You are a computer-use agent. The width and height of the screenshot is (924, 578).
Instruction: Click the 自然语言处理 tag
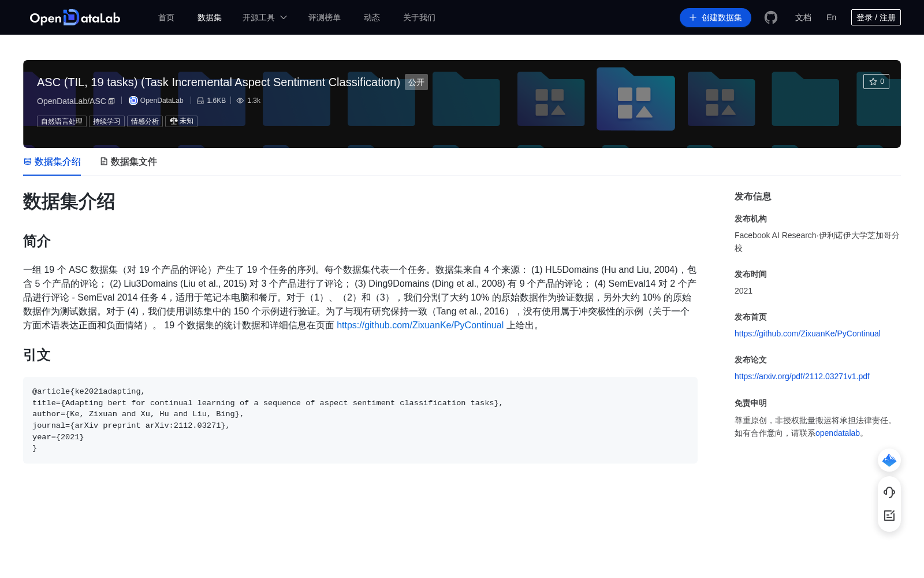(62, 121)
